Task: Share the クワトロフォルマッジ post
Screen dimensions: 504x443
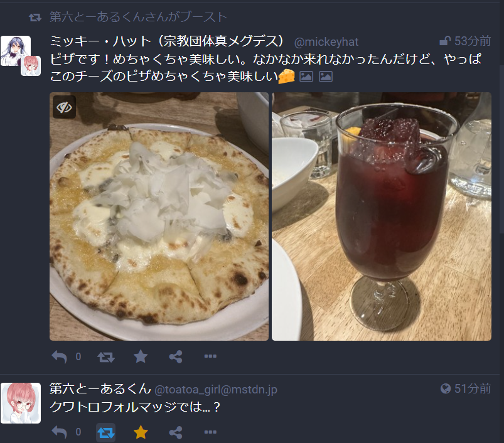Action: [176, 432]
